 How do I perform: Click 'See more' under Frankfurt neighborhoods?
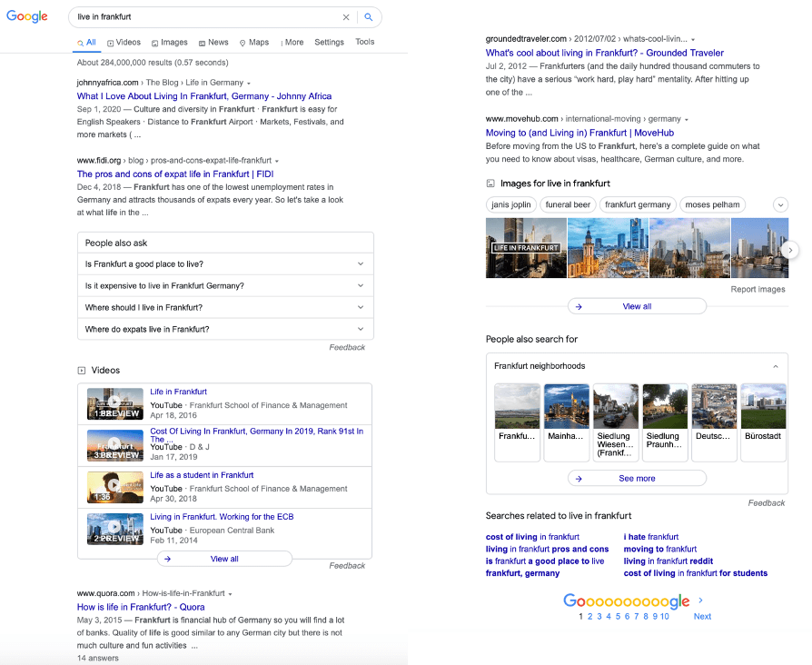pos(637,478)
